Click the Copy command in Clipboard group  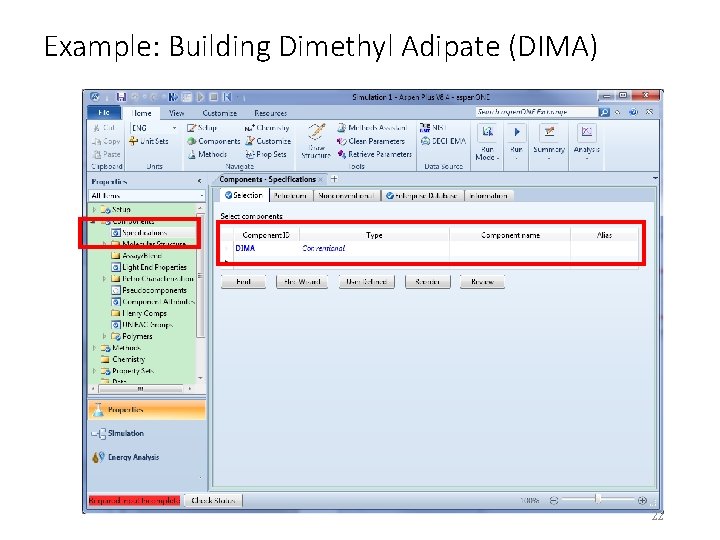pos(107,141)
